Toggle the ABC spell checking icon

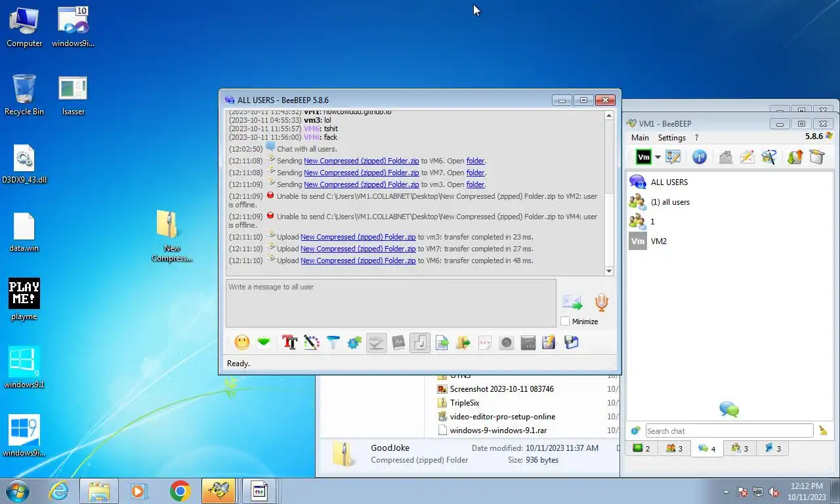pyautogui.click(x=377, y=343)
